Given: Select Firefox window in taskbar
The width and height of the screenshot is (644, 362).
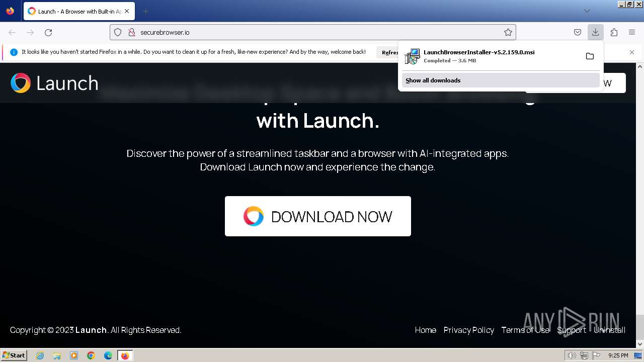Looking at the screenshot, I should tap(125, 355).
